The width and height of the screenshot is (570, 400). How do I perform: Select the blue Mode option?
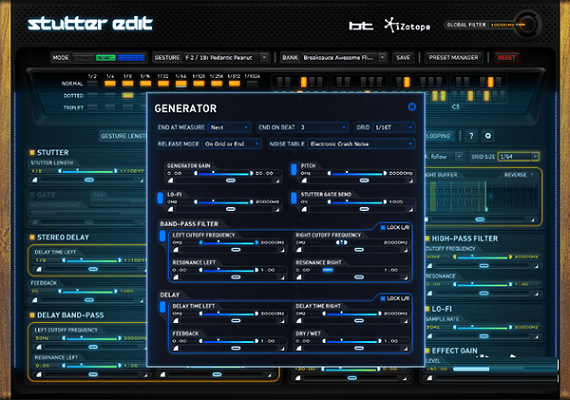[x=131, y=58]
